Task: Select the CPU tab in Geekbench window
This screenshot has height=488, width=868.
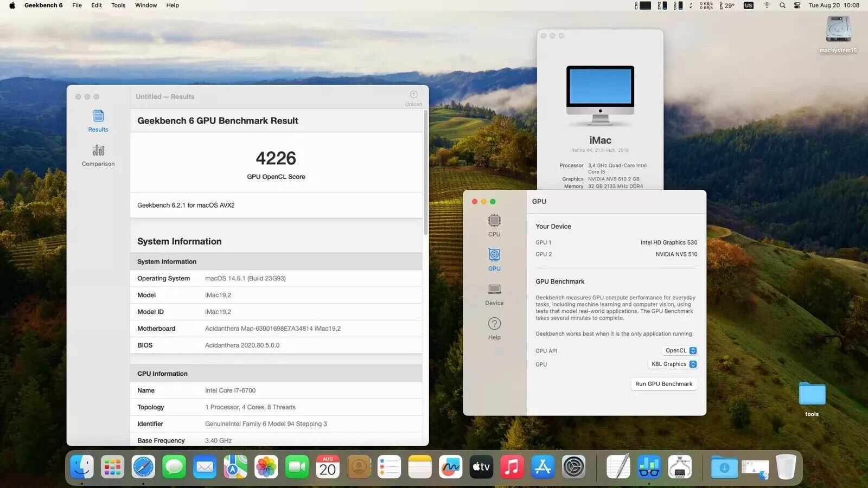Action: pyautogui.click(x=494, y=226)
